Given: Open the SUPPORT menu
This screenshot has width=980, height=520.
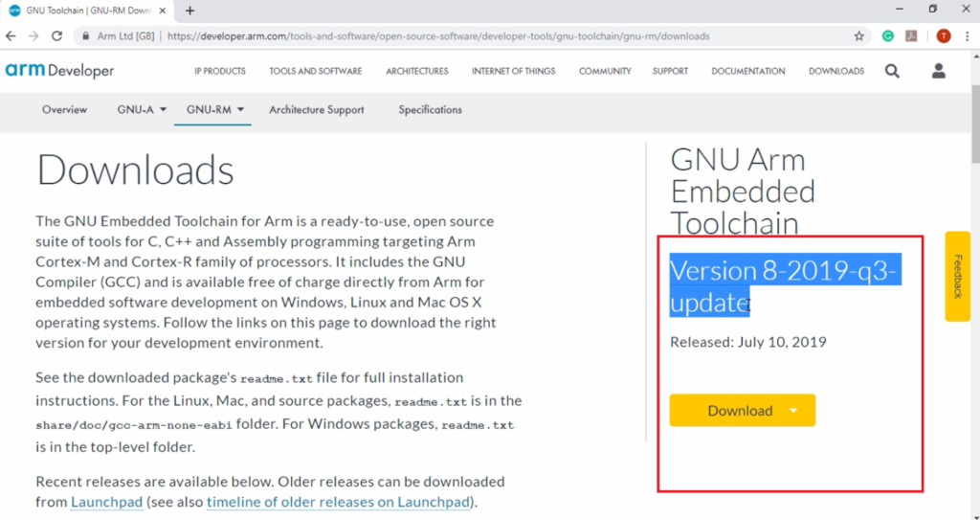Looking at the screenshot, I should coord(670,71).
